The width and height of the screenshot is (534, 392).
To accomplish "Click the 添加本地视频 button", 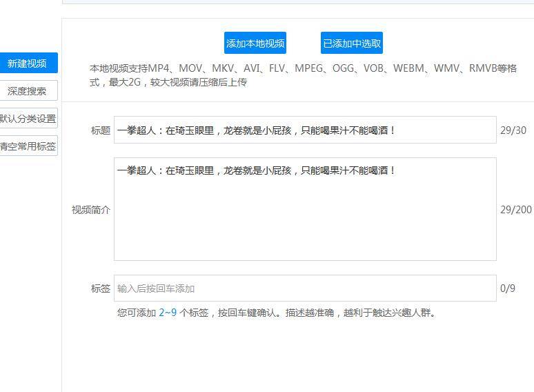I will pos(255,43).
